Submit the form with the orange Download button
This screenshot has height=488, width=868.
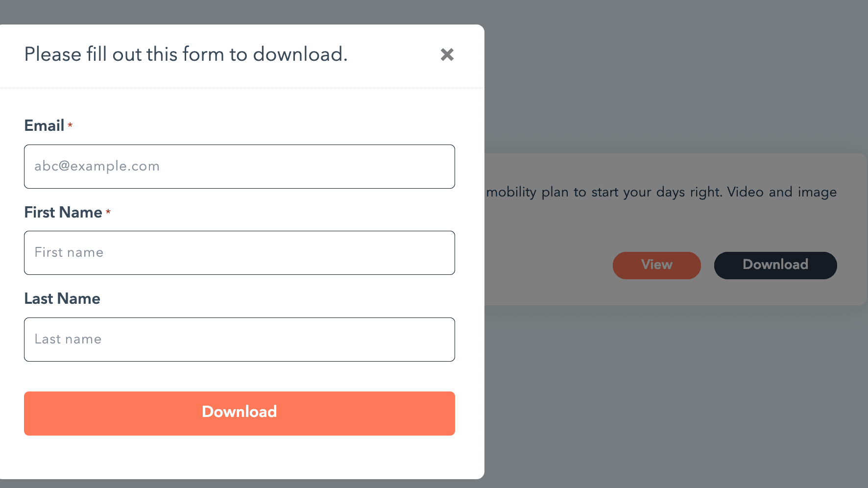(240, 414)
